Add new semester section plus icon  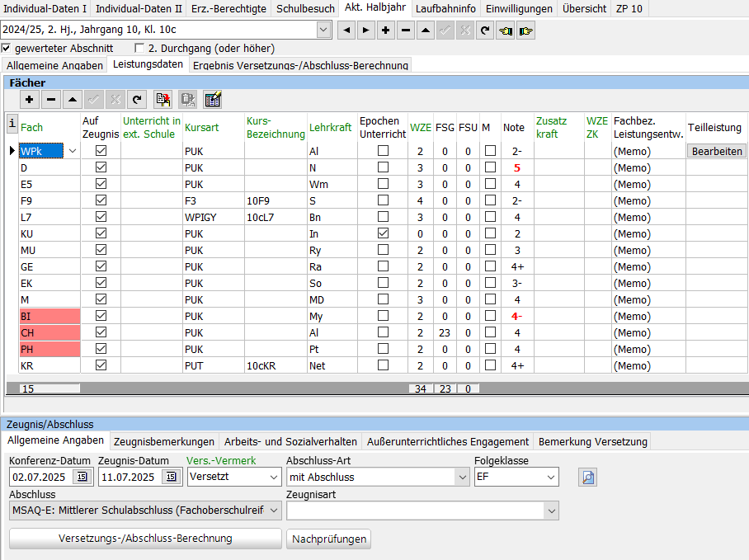coord(385,31)
